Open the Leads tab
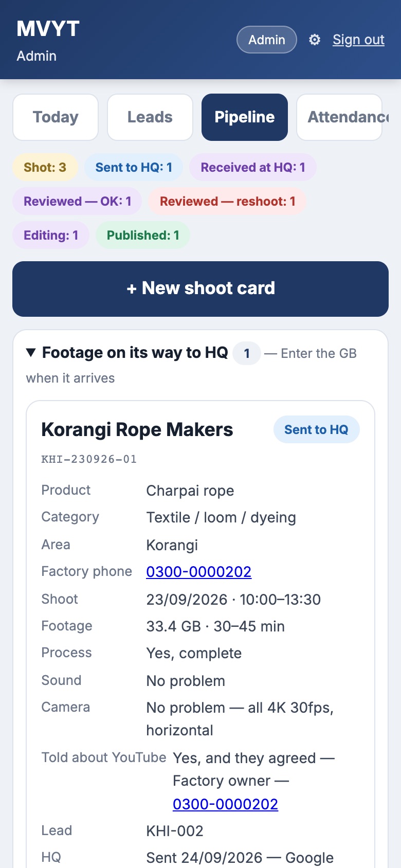The height and width of the screenshot is (868, 401). [x=150, y=117]
